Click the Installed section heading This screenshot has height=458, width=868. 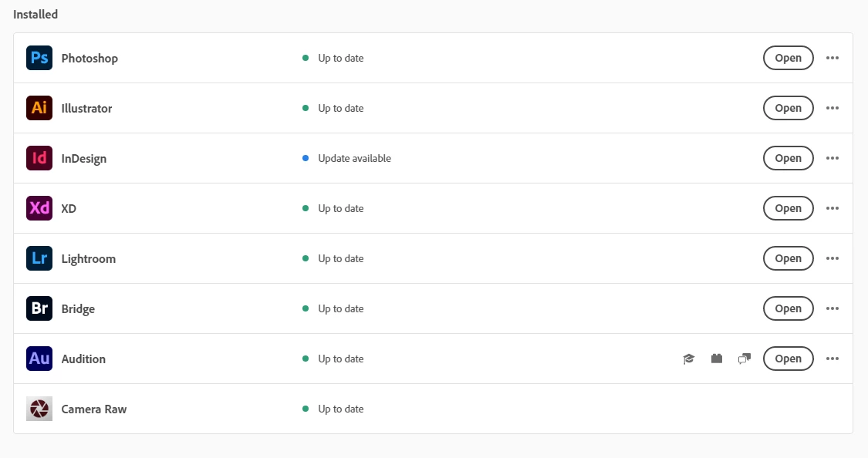pos(35,15)
